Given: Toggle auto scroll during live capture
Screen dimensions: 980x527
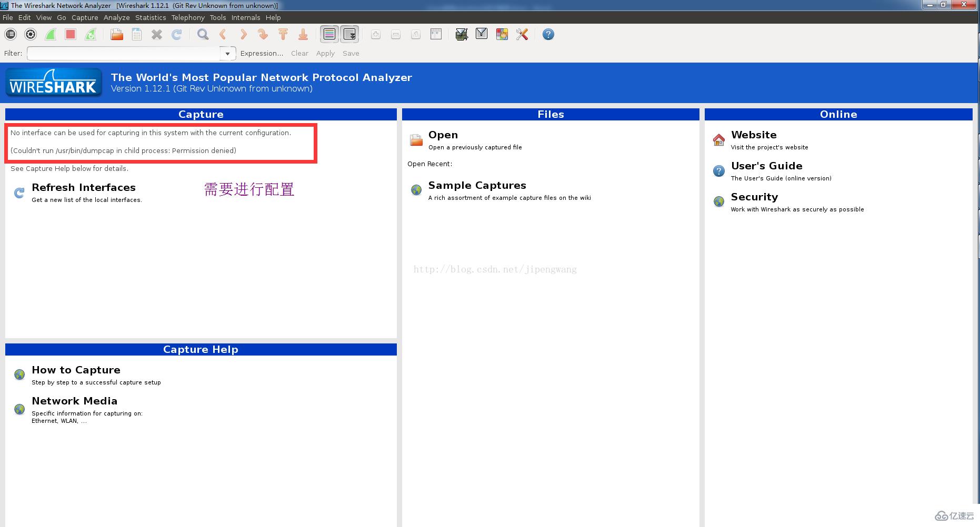Looking at the screenshot, I should 349,35.
